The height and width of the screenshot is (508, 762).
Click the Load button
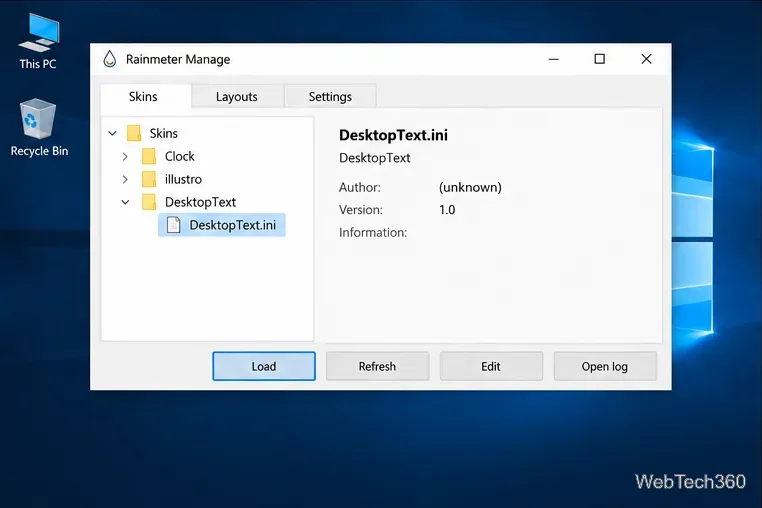click(x=264, y=366)
